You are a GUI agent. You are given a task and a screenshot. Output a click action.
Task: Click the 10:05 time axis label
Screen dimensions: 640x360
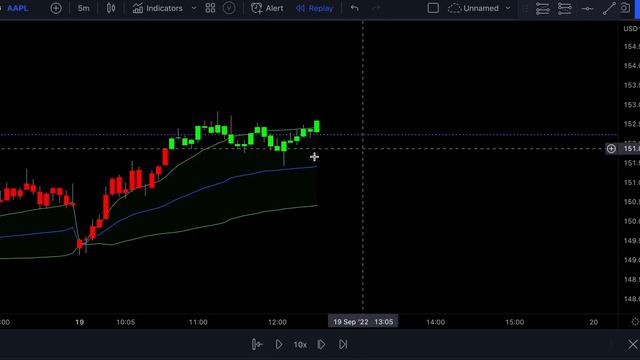tap(125, 322)
